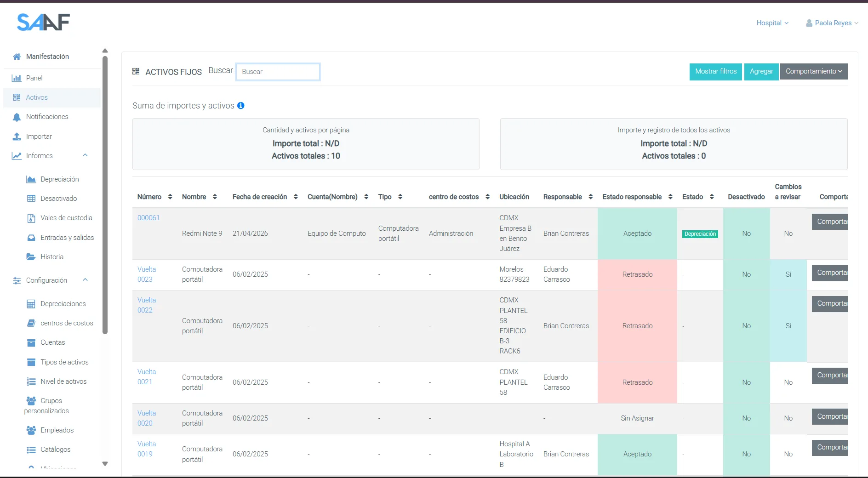
Task: Open the Depreciación area chart icon
Action: [x=31, y=179]
